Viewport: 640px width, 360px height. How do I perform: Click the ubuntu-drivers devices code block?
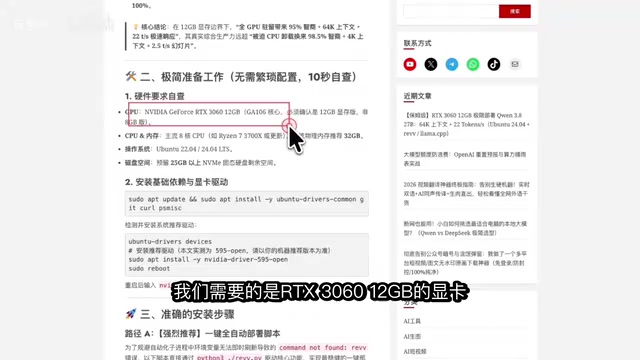tap(247, 255)
